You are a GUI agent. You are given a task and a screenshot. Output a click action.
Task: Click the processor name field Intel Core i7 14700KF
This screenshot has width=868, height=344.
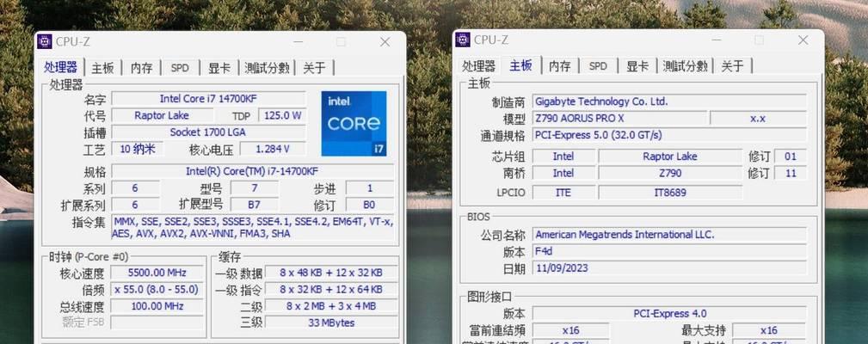[x=208, y=98]
